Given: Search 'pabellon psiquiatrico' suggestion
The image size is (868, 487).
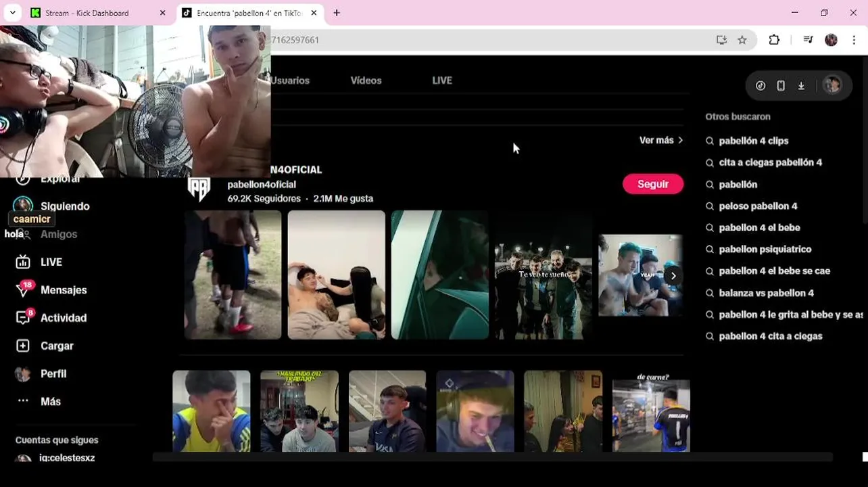Looking at the screenshot, I should coord(765,249).
